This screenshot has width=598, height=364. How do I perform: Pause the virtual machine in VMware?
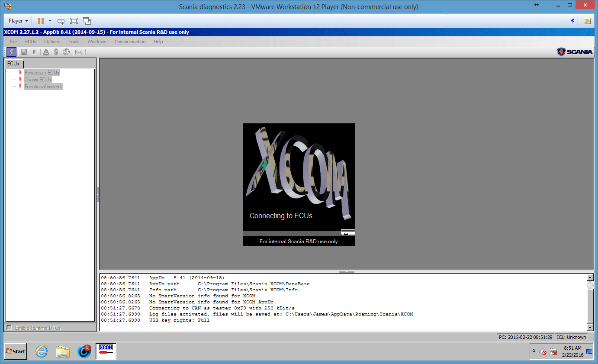coord(41,21)
